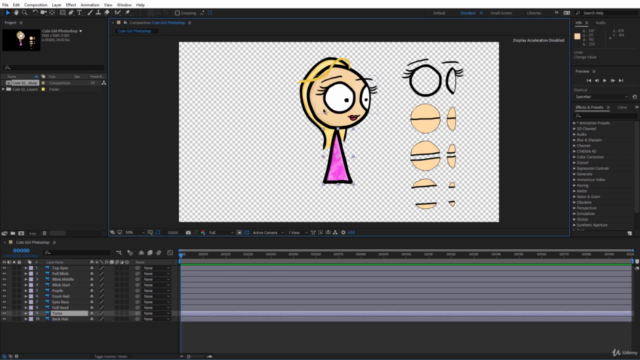Select the Rotation tool

click(35, 13)
